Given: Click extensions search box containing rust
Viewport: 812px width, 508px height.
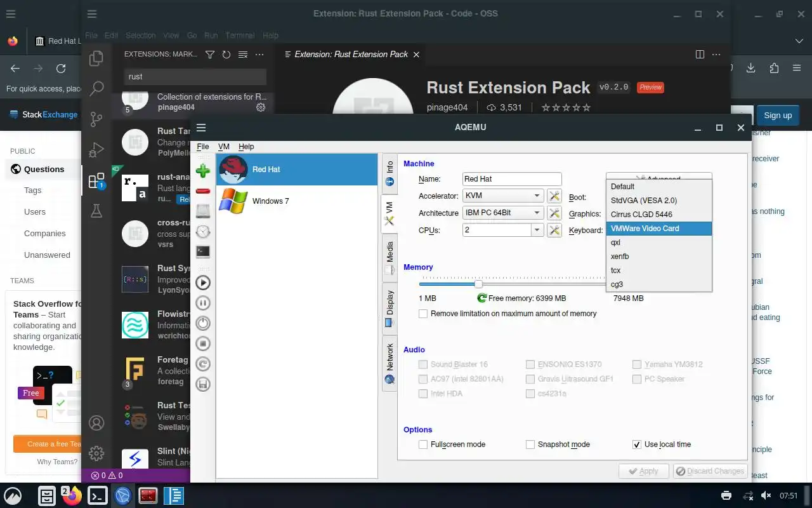Looking at the screenshot, I should 195,76.
